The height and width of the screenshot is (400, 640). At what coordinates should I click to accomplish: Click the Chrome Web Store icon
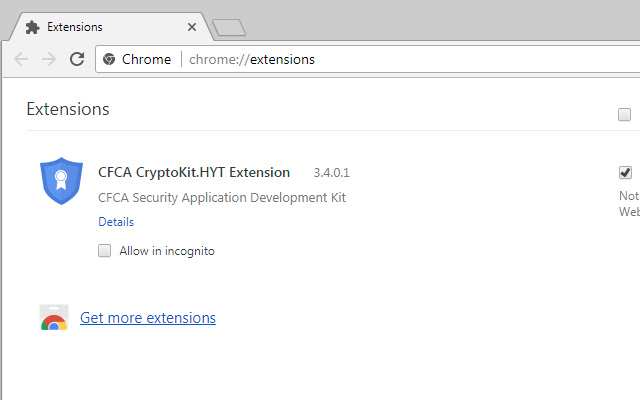coord(54,318)
